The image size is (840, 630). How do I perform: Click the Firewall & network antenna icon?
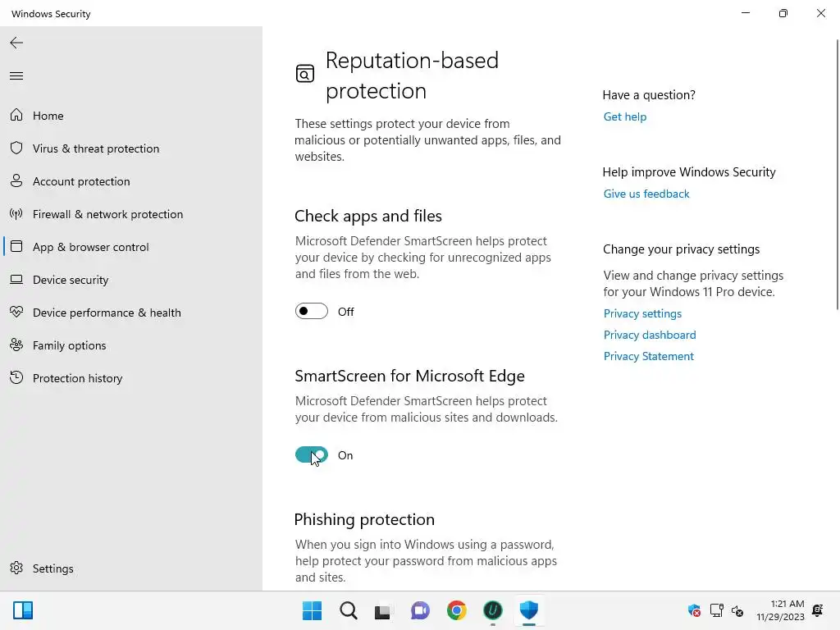[16, 214]
